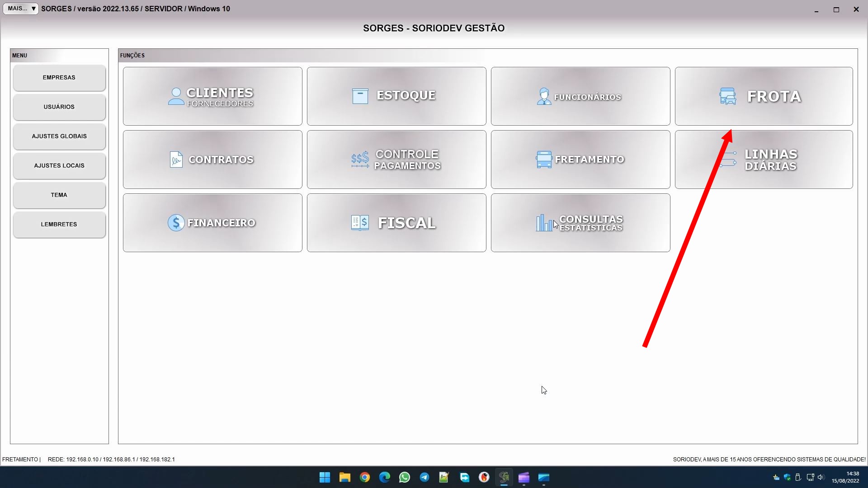The image size is (868, 488).
Task: Click the taskbar clock and date
Action: (845, 477)
